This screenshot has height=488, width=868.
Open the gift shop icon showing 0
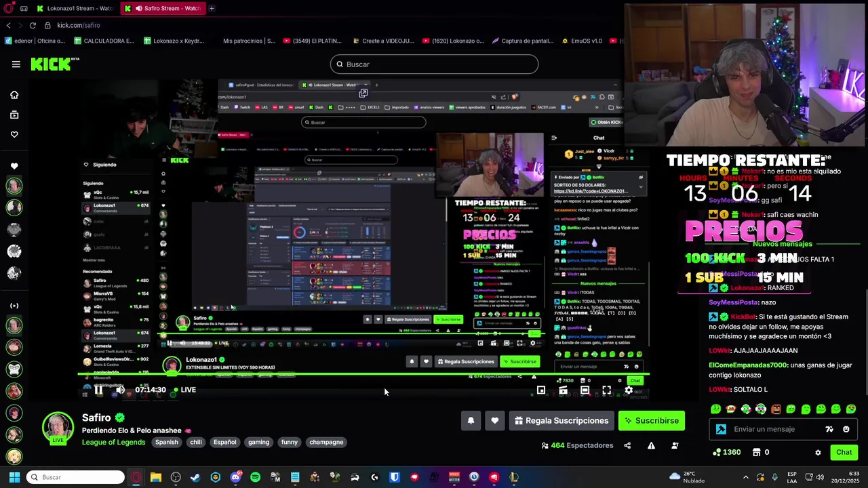(761, 452)
